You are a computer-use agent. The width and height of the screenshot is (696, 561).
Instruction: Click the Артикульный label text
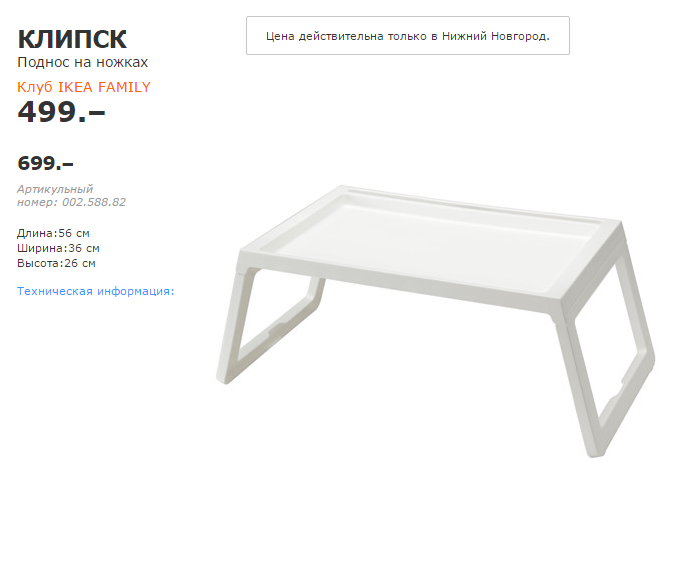[x=55, y=189]
